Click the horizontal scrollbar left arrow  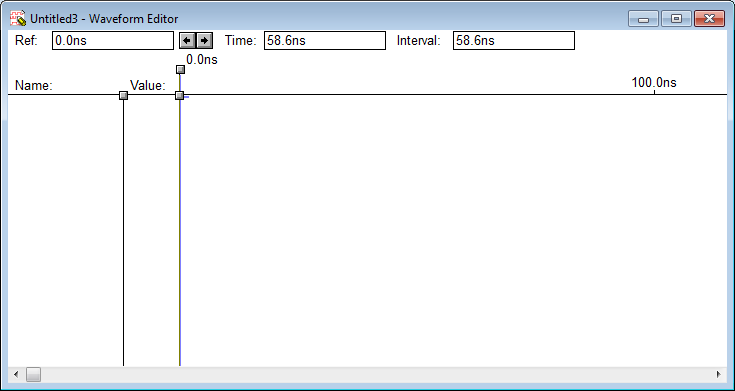tap(16, 374)
